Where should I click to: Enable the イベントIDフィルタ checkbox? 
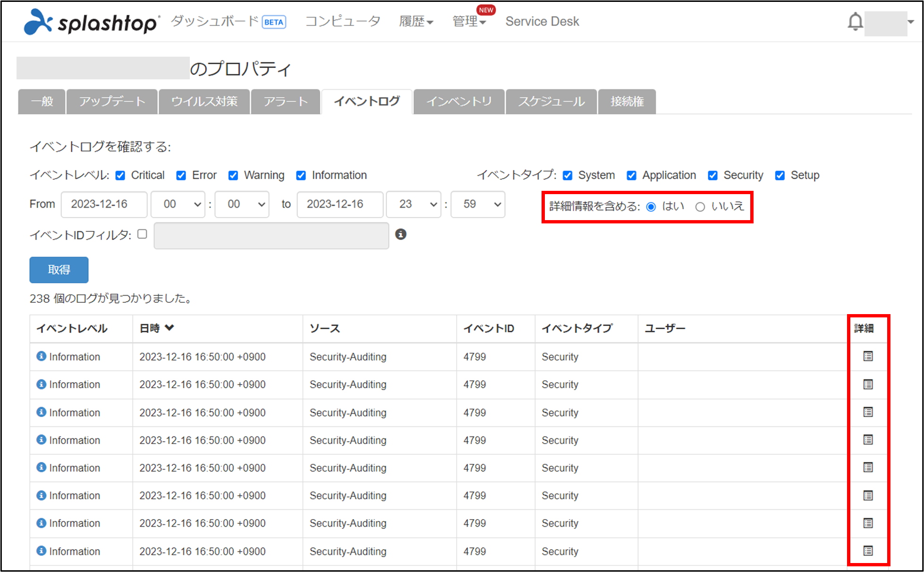142,234
